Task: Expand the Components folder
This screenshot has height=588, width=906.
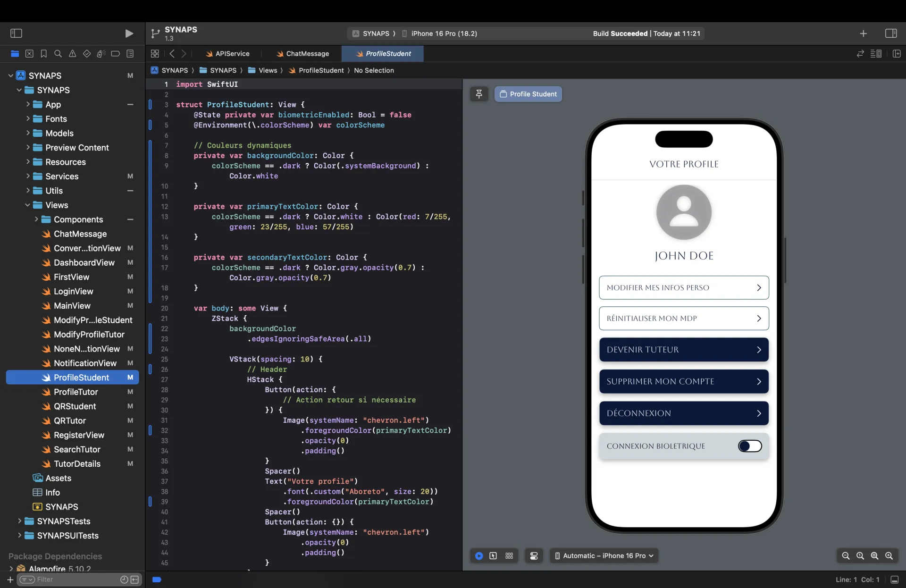Action: coord(36,219)
